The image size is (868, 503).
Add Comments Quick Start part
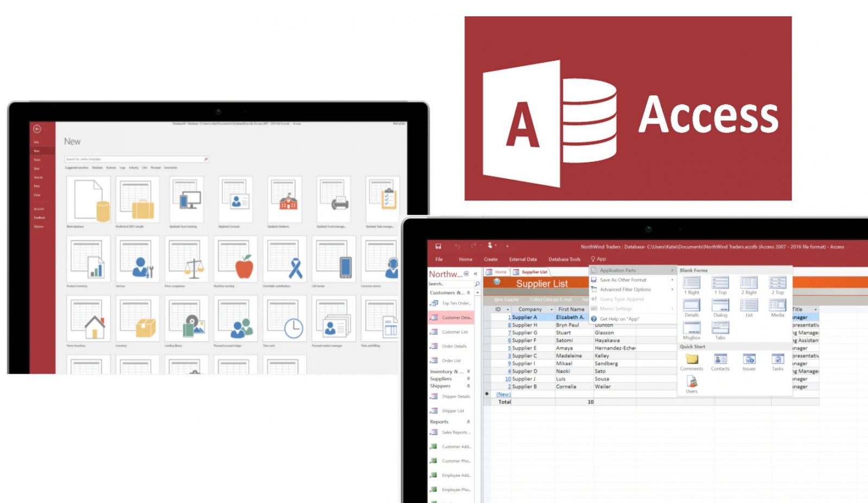coord(692,362)
